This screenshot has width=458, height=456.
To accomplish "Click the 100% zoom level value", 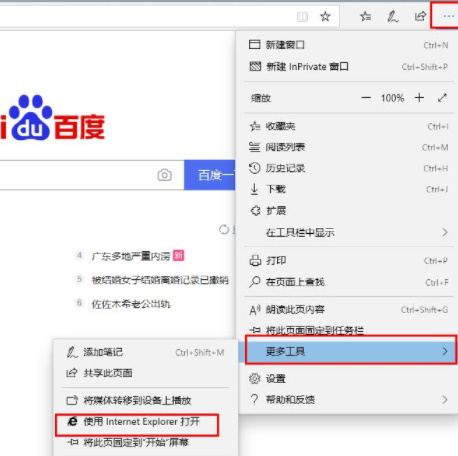I will click(x=392, y=98).
